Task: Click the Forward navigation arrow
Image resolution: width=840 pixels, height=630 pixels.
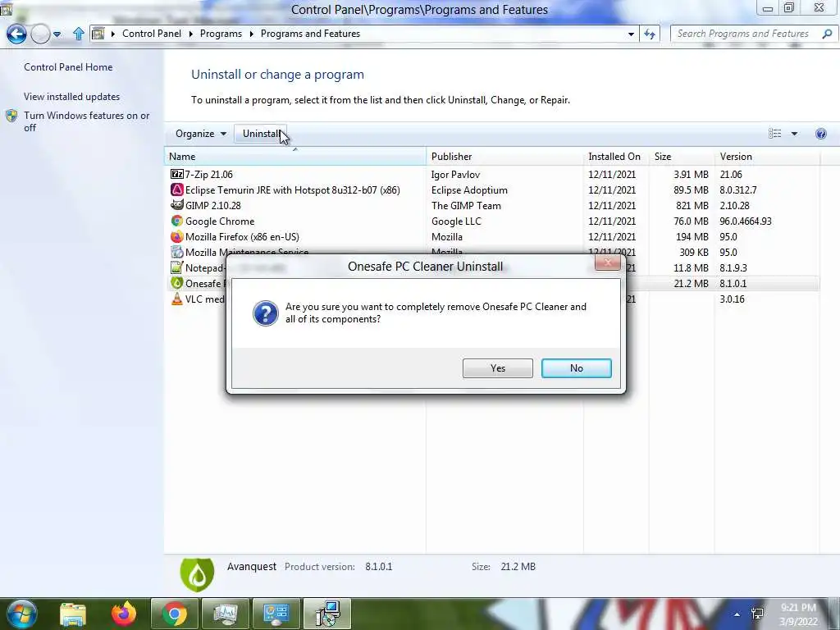Action: click(x=40, y=34)
